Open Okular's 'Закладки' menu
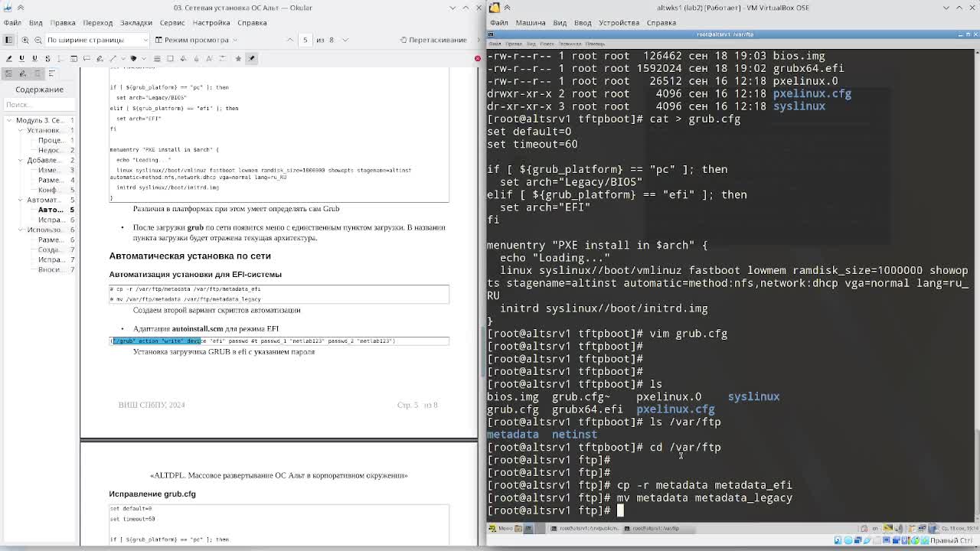Image resolution: width=980 pixels, height=551 pixels. pyautogui.click(x=136, y=22)
